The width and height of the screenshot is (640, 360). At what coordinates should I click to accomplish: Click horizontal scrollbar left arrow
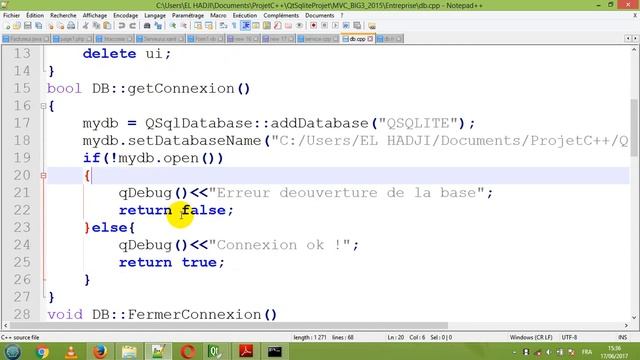5,325
